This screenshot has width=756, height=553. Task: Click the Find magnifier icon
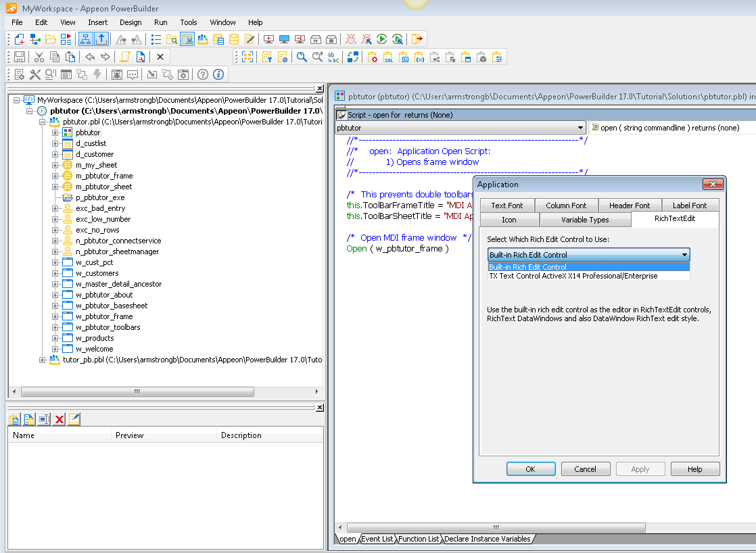point(302,57)
